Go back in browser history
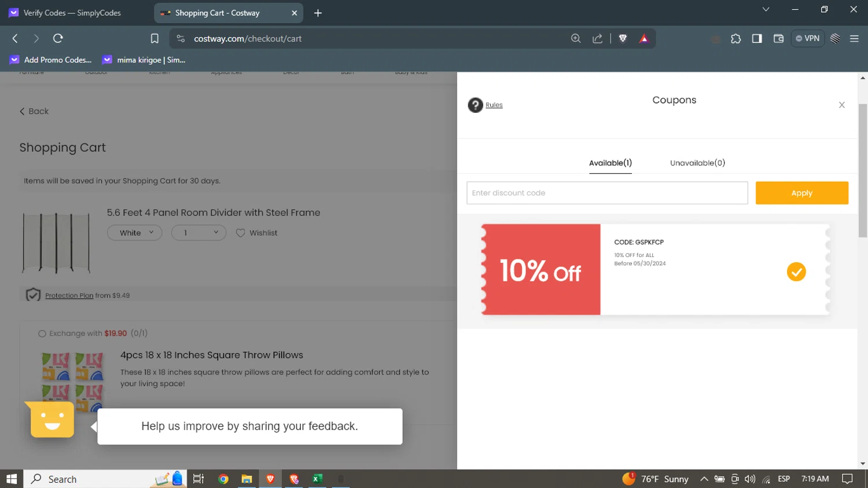Image resolution: width=868 pixels, height=488 pixels. 15,38
